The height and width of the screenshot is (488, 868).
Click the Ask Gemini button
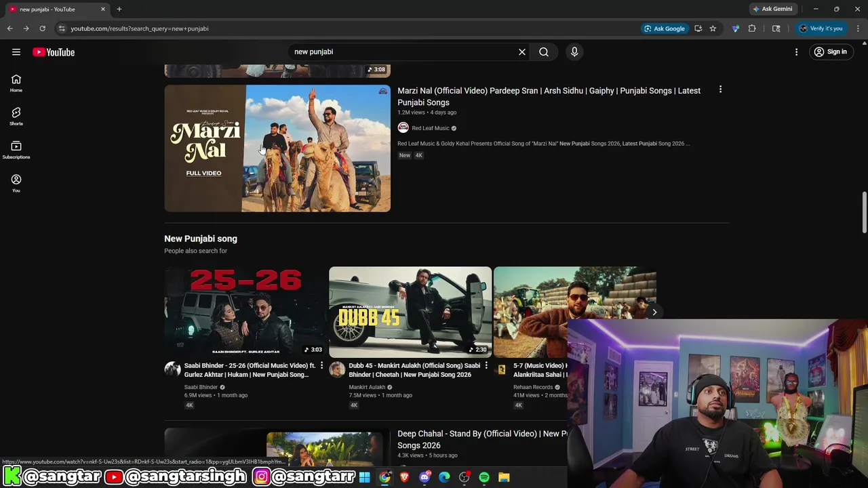(x=772, y=9)
